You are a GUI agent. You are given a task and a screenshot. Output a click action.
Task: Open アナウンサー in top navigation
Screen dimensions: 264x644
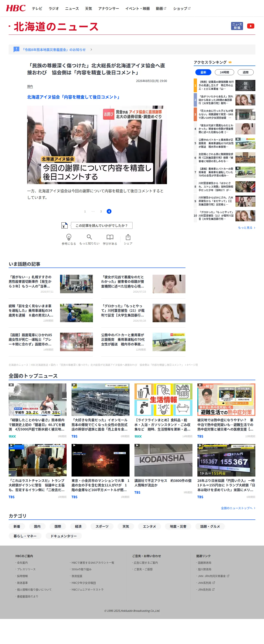[x=109, y=8]
